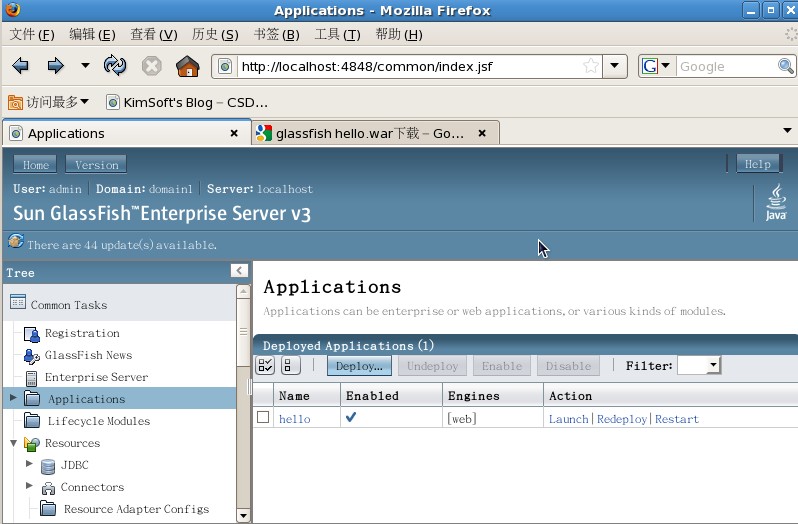The width and height of the screenshot is (798, 524).
Task: Open the Home page house icon
Action: pos(187,66)
